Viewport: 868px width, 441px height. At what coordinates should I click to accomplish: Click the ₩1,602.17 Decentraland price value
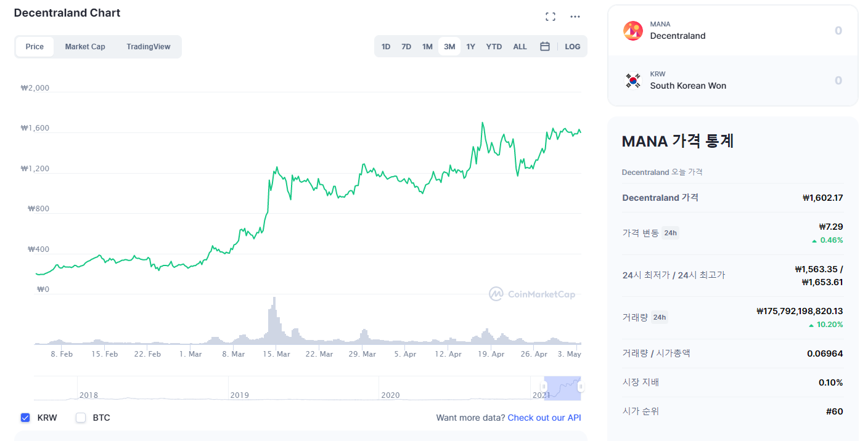pyautogui.click(x=822, y=198)
